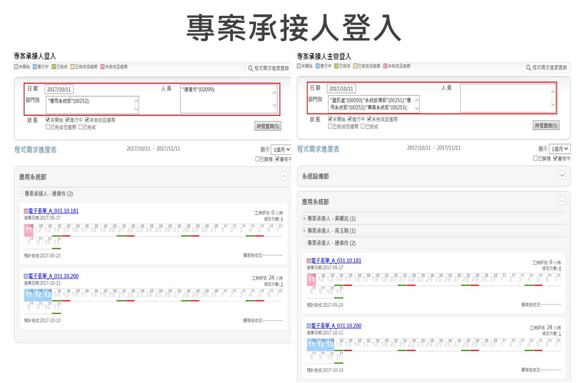
Task: Click plus icon beside 專案承接人 - 高玉明
Action: (304, 231)
